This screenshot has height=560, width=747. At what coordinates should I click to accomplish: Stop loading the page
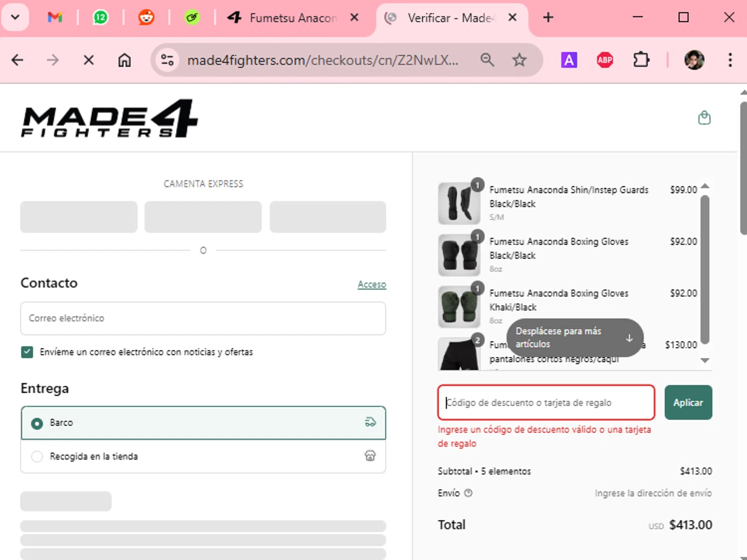click(x=89, y=60)
